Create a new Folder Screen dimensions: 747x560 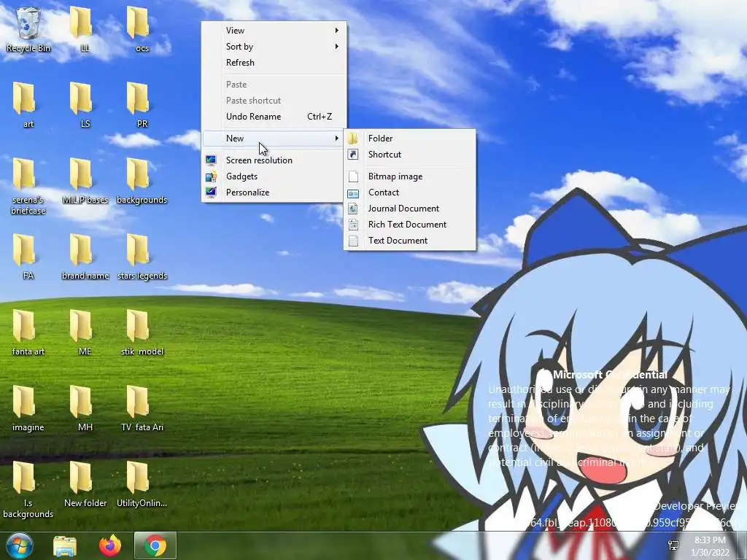410,139
